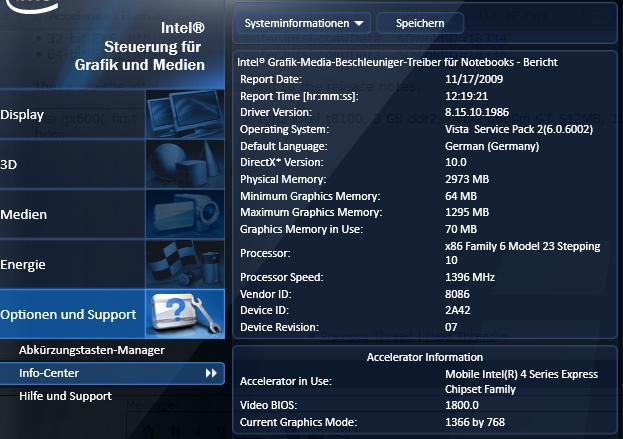Open the Abkürzungstasten-Manager entry
This screenshot has width=623, height=439.
(92, 350)
